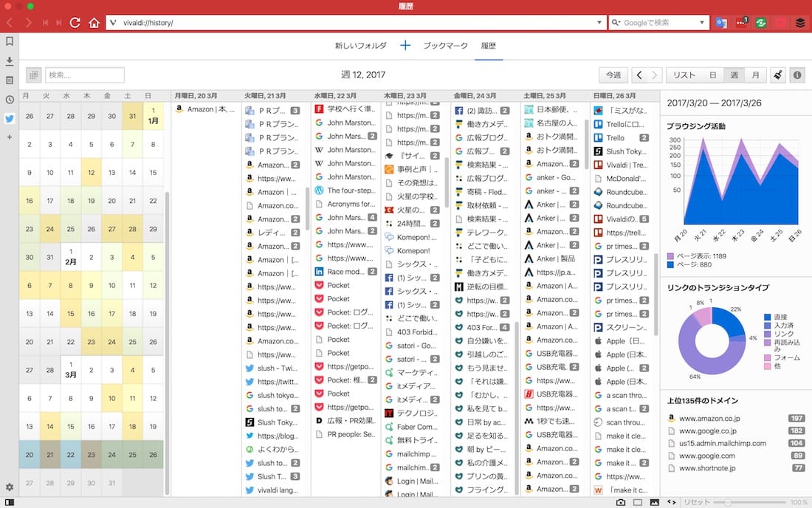Jump to 今週 (this week)
The height and width of the screenshot is (508, 812).
click(x=613, y=75)
